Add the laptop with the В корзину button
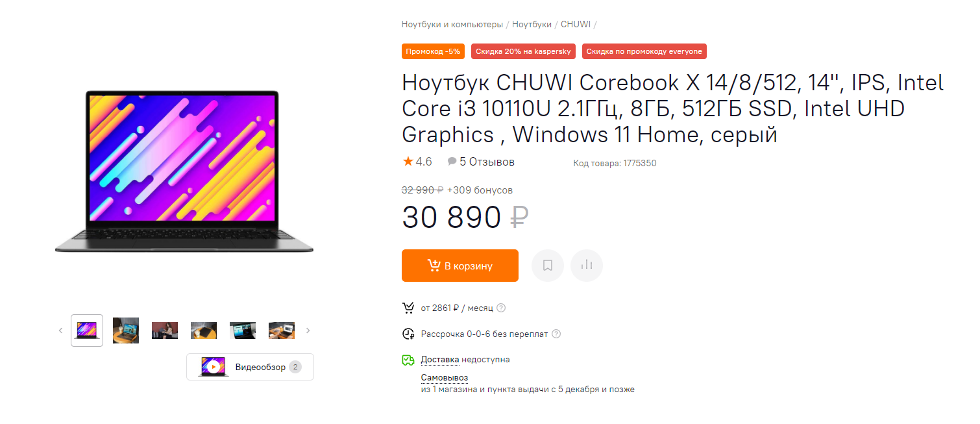The width and height of the screenshot is (980, 424). click(460, 266)
